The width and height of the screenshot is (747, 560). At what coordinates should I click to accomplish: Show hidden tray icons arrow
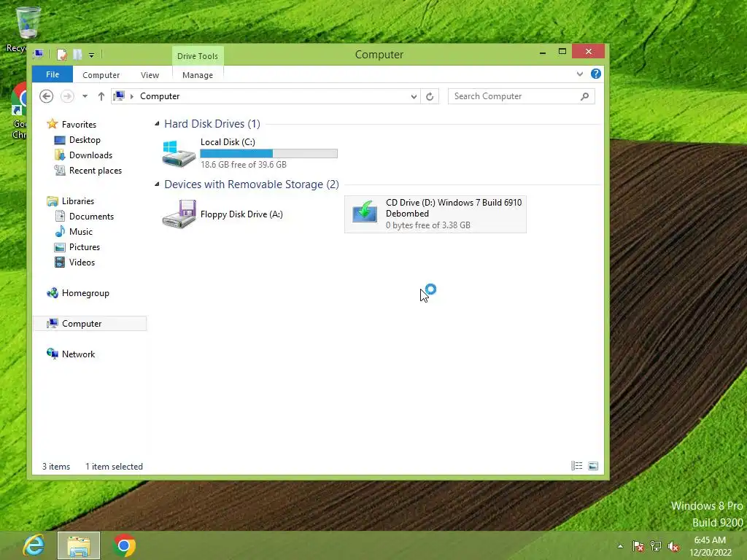coord(620,546)
